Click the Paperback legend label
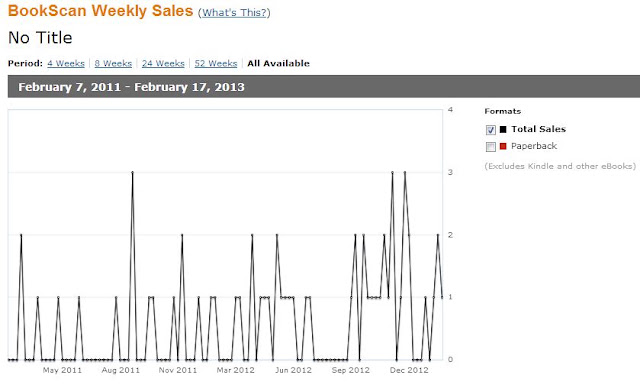 pyautogui.click(x=534, y=146)
